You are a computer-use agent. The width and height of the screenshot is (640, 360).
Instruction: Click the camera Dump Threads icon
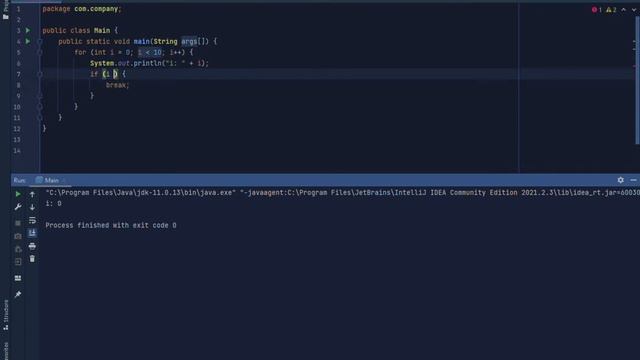(x=18, y=236)
